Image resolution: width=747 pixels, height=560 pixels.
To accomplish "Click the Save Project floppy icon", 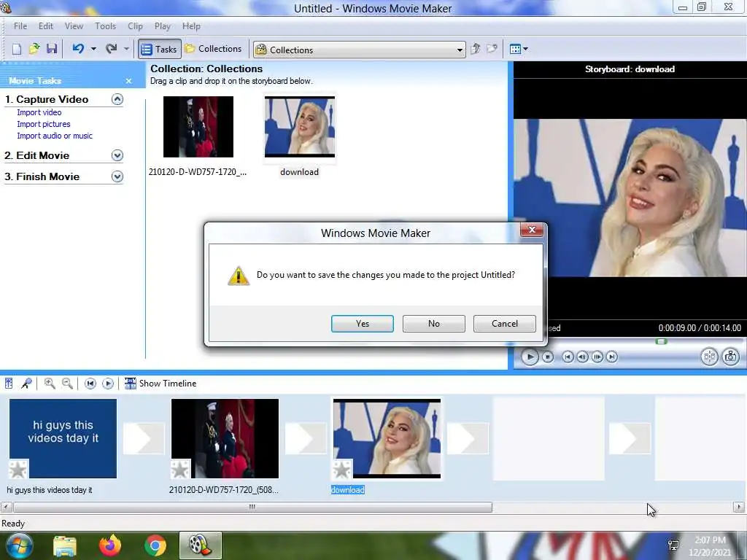I will (x=52, y=49).
